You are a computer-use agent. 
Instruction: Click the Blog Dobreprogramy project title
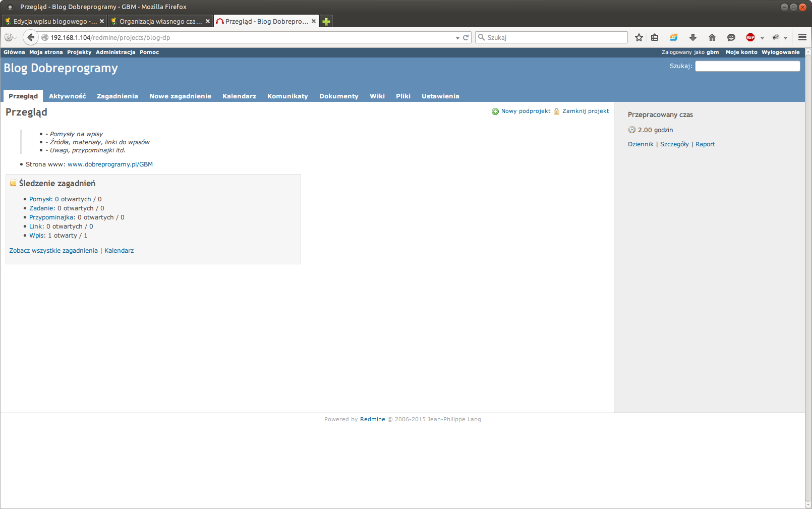(61, 68)
